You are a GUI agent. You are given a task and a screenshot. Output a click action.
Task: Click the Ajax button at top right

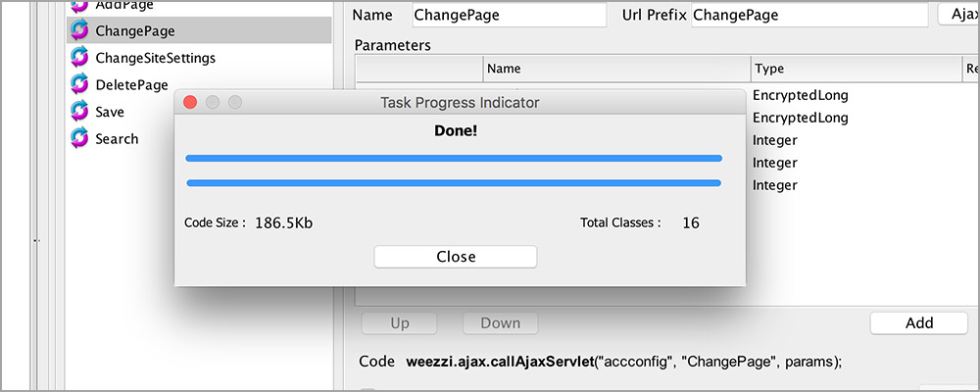pyautogui.click(x=958, y=15)
